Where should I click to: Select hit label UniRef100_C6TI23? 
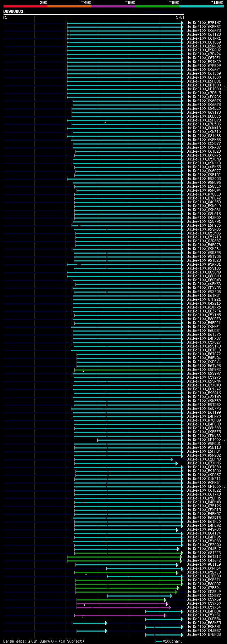click(204, 35)
